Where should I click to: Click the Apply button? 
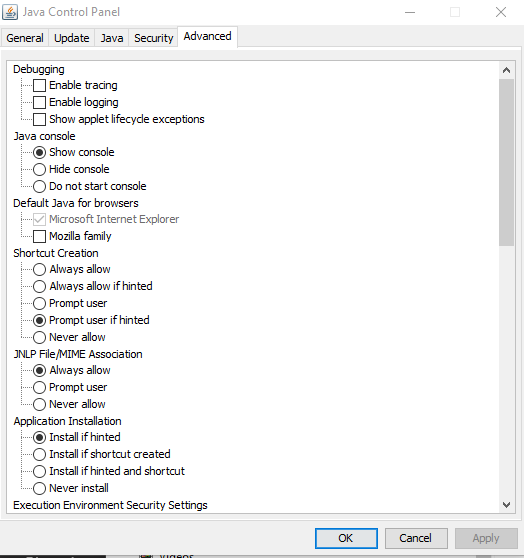[486, 538]
